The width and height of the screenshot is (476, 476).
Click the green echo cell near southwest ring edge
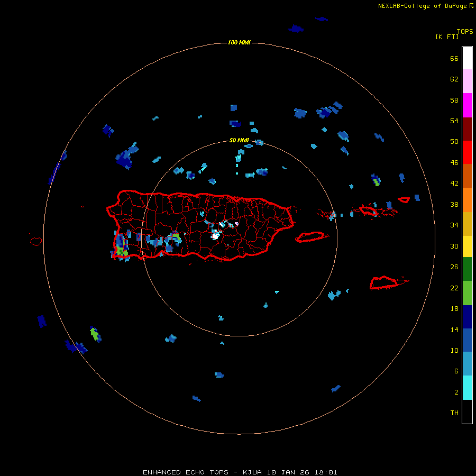pyautogui.click(x=95, y=334)
